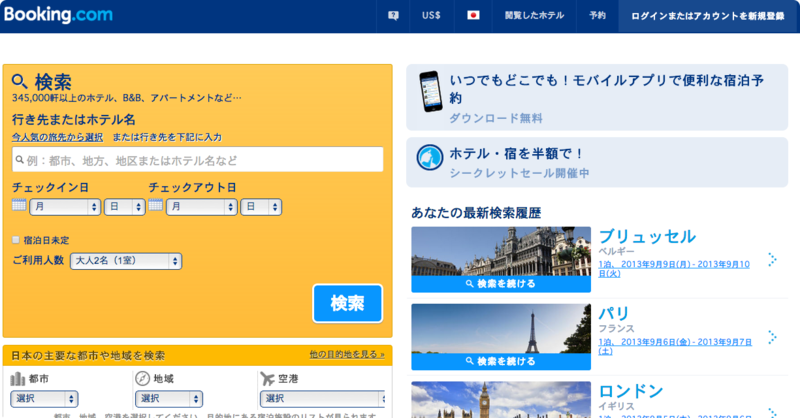Click 他の目的地を見る link
The image size is (800, 418).
tap(347, 354)
